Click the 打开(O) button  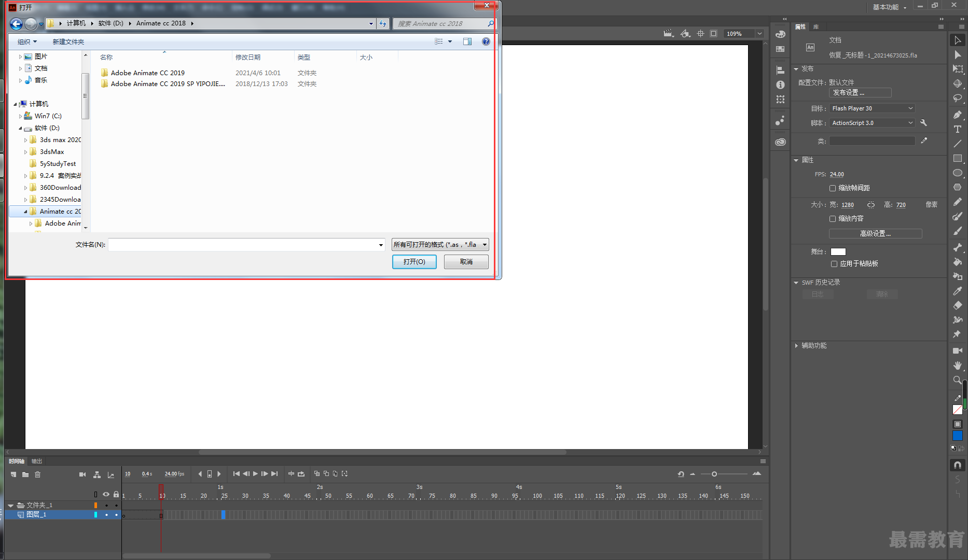click(x=414, y=262)
